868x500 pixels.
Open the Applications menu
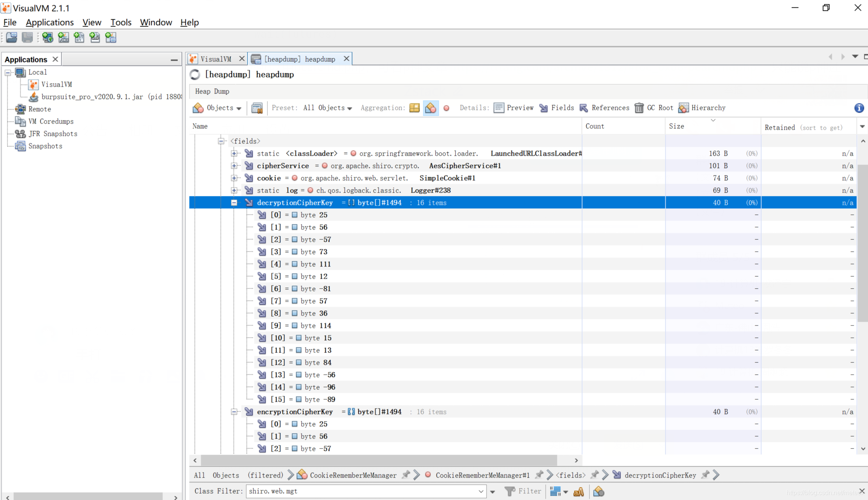point(50,23)
